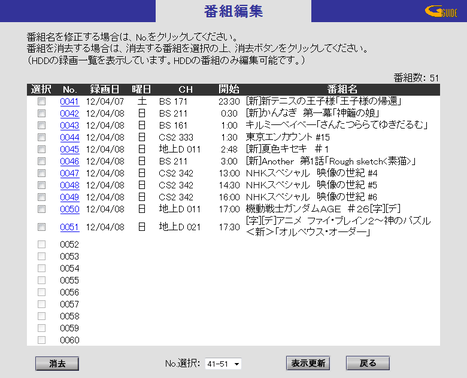Click the start time 23:30
467x378 pixels.
click(229, 102)
